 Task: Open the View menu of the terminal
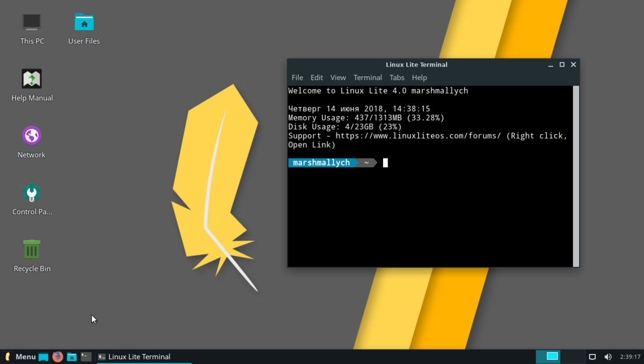[338, 77]
